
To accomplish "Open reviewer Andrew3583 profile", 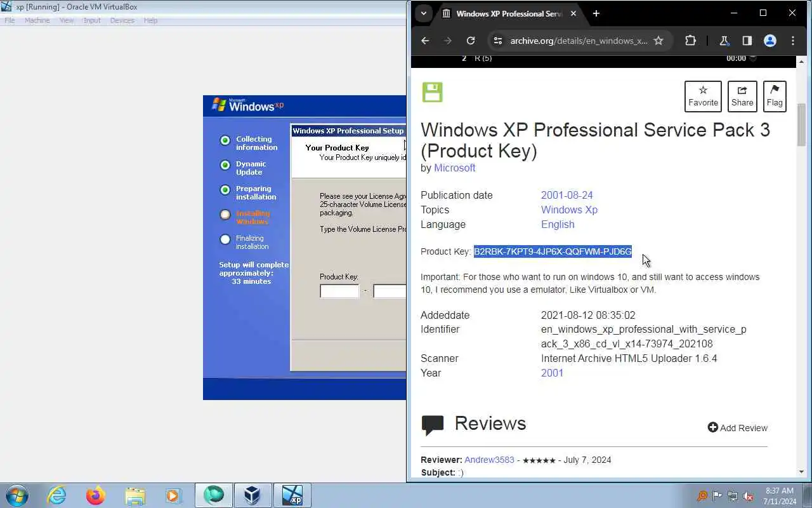I will 489,460.
